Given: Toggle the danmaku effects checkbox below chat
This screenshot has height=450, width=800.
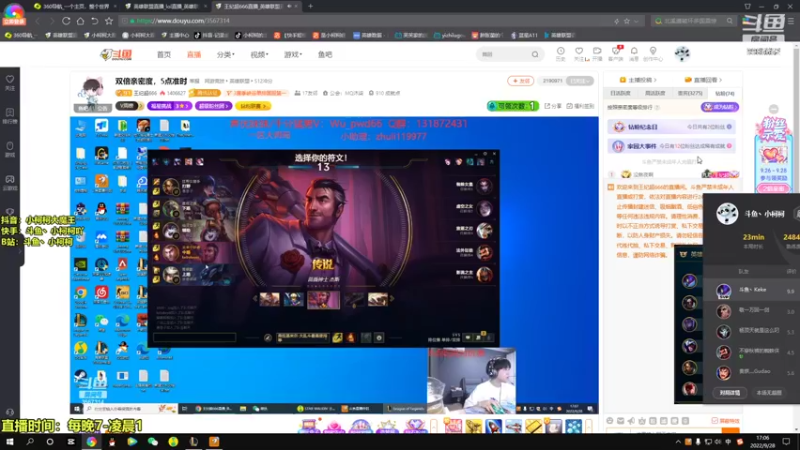Looking at the screenshot, I should pyautogui.click(x=714, y=421).
